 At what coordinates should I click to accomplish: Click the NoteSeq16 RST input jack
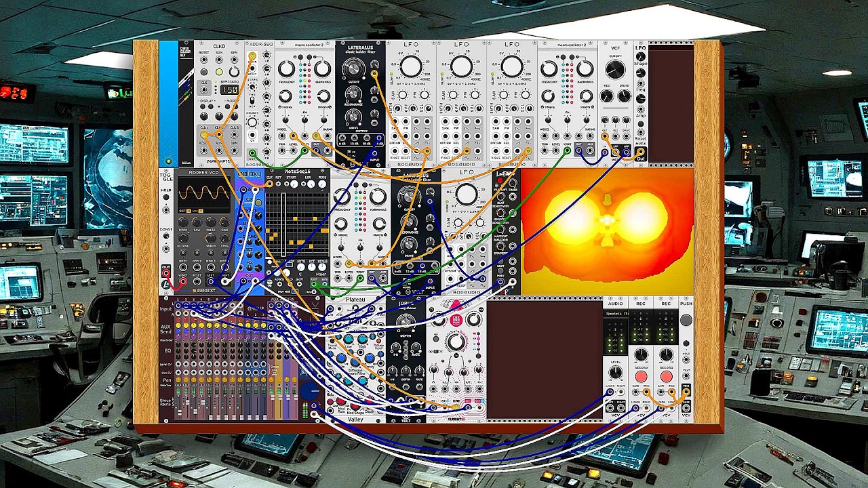278,184
